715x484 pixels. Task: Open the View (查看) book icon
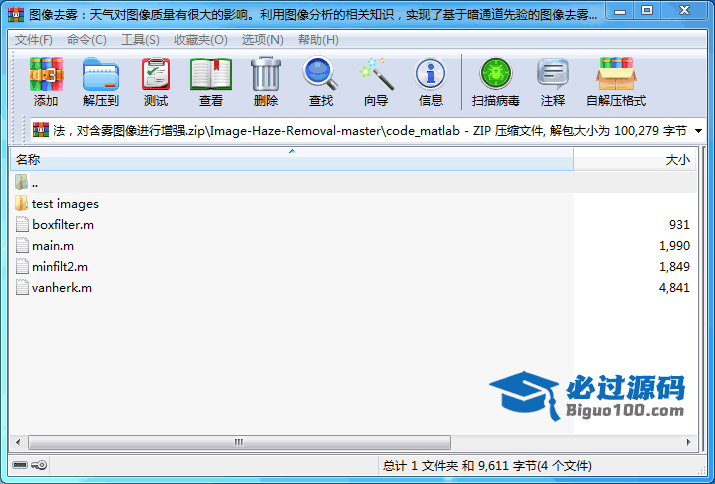click(211, 74)
